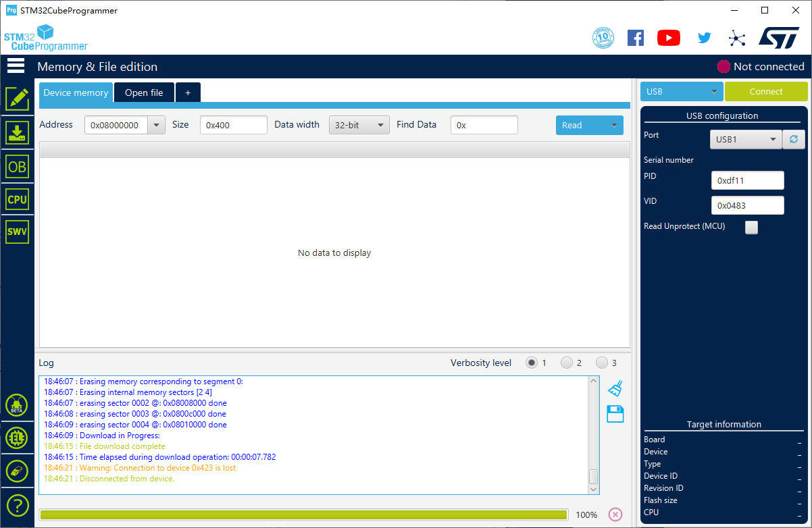Click the STM32CubeProgrammer logo

point(45,38)
